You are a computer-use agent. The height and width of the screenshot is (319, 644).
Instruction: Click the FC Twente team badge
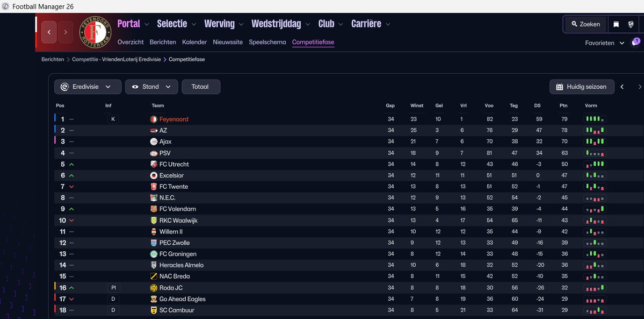(x=154, y=187)
